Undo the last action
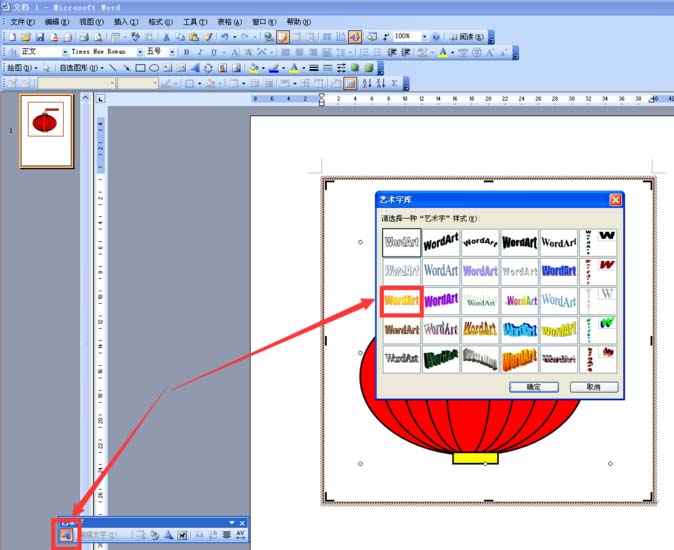674x550 pixels. (x=225, y=37)
